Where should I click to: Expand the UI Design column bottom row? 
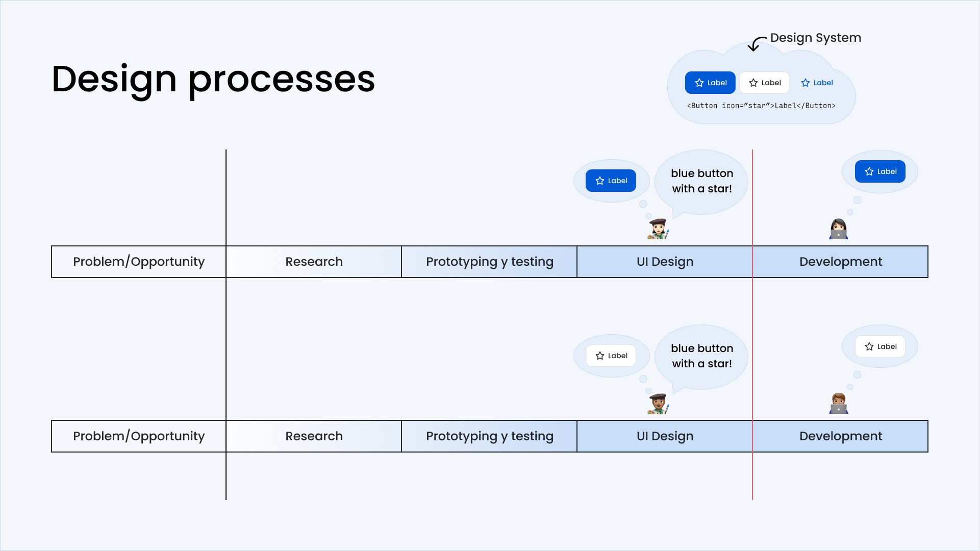(x=664, y=436)
